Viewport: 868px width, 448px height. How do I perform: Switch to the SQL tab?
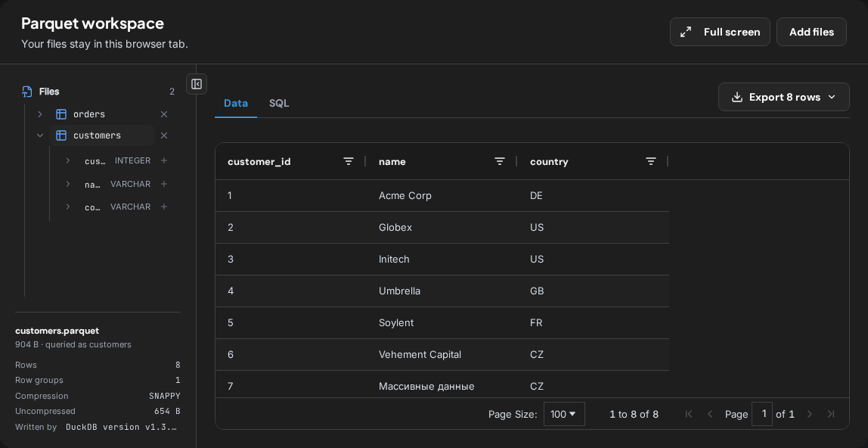click(279, 103)
